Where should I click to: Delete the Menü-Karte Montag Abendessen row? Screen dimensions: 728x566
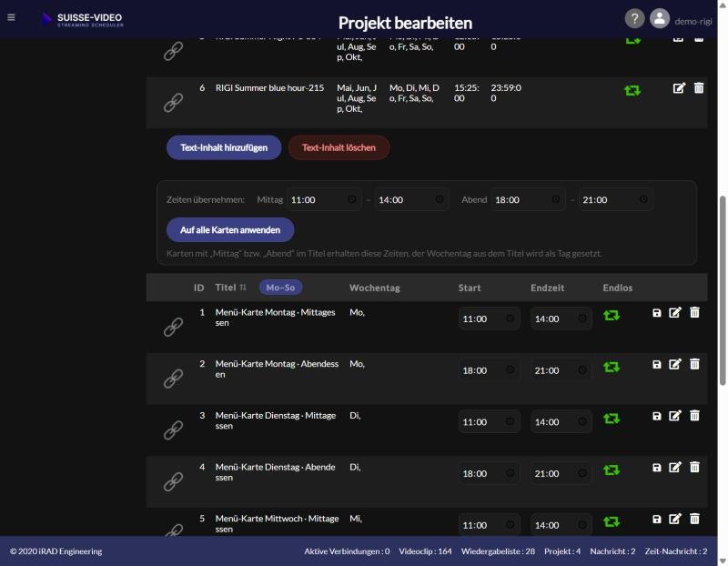(694, 364)
